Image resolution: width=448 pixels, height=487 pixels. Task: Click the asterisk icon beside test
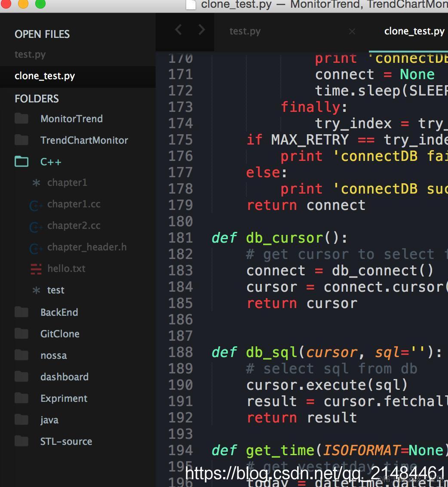point(36,290)
